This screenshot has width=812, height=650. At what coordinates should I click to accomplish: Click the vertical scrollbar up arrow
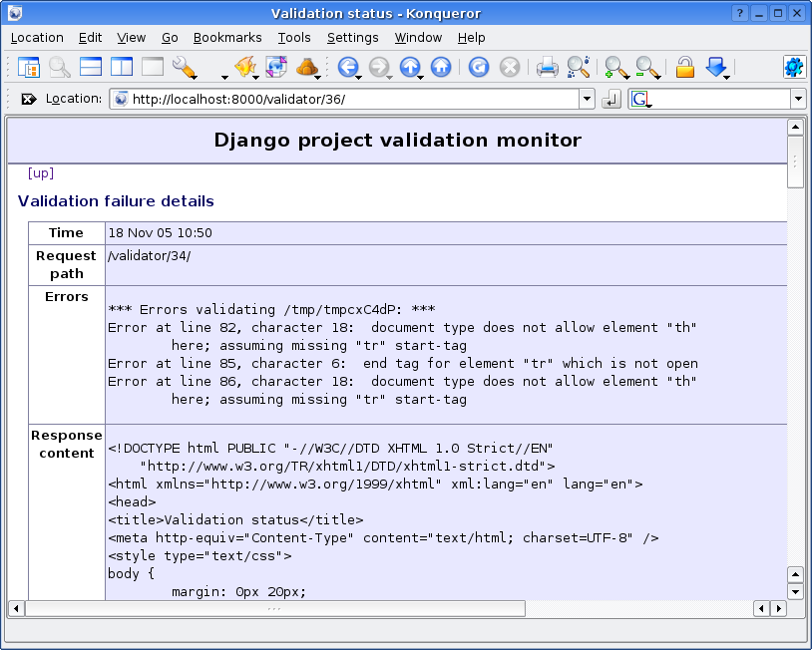(795, 127)
